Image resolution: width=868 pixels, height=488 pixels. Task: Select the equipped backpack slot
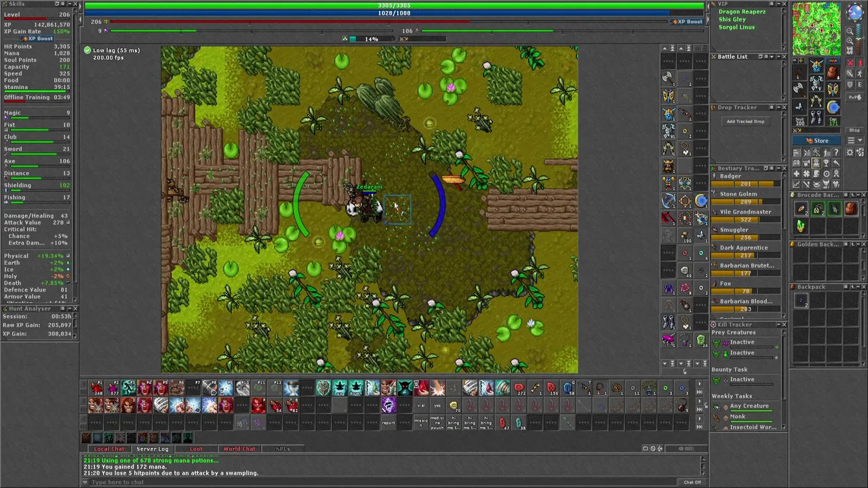[834, 73]
